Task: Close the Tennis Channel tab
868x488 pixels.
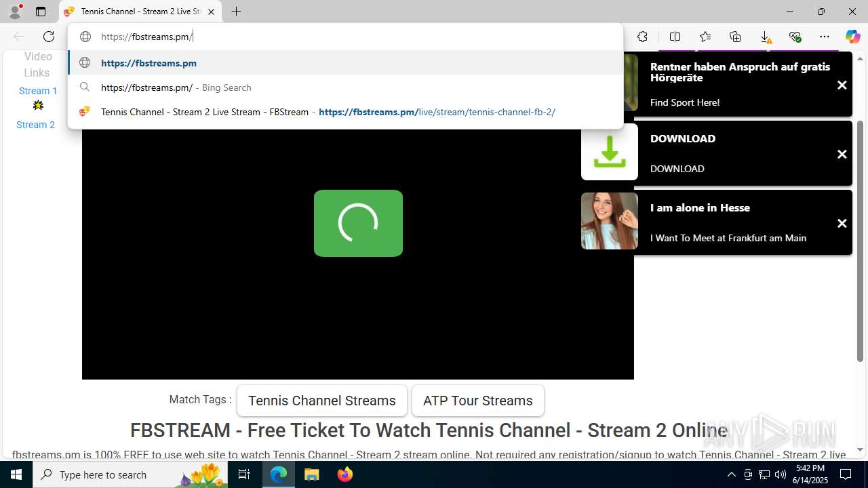Action: pyautogui.click(x=211, y=12)
